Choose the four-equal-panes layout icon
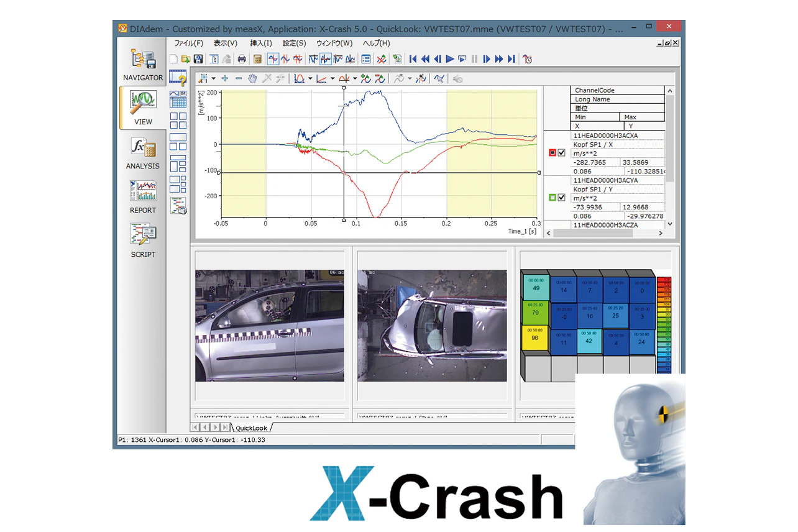 [178, 119]
